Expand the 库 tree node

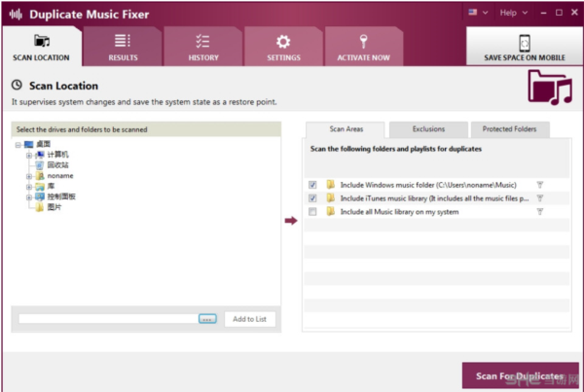[x=28, y=187]
